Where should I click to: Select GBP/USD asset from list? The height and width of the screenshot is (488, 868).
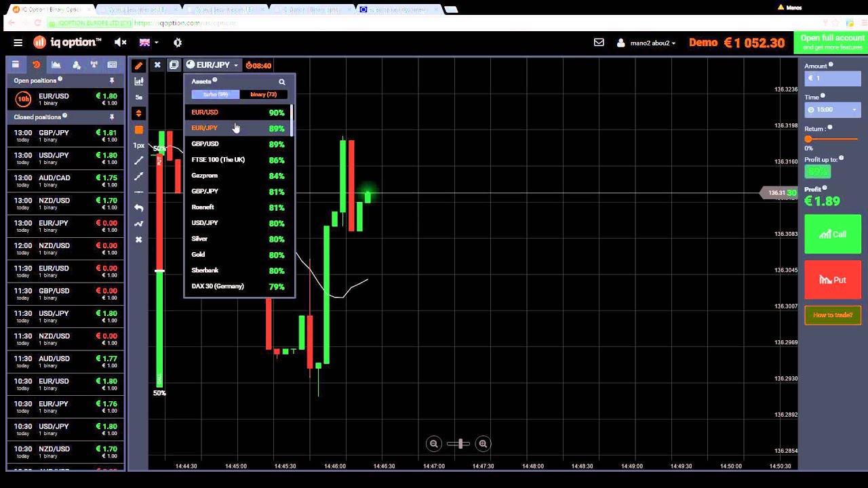tap(238, 144)
